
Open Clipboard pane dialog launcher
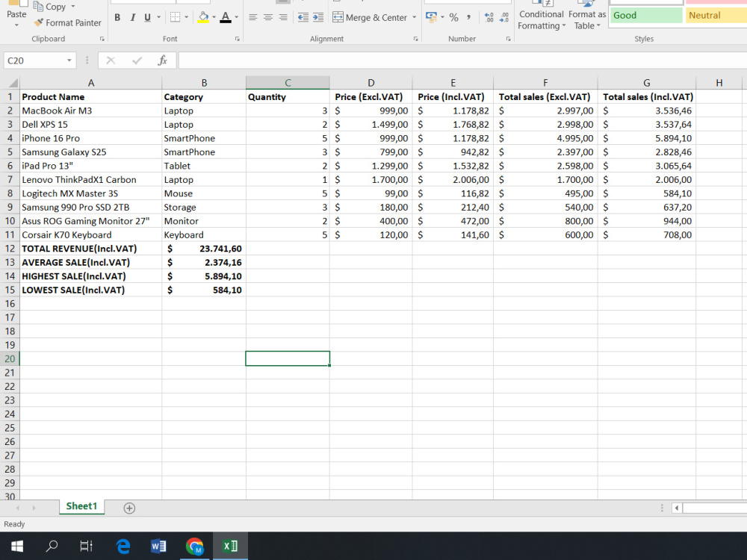tap(102, 39)
